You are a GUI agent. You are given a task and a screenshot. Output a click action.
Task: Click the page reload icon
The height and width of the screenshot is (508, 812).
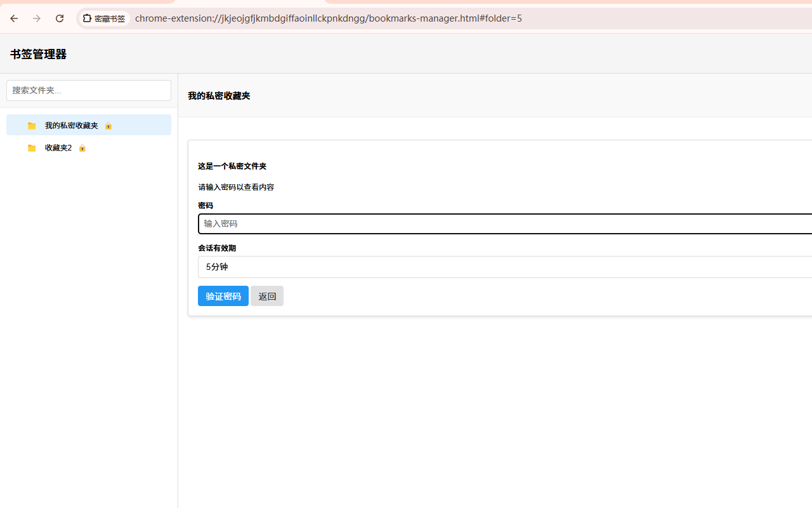pyautogui.click(x=60, y=18)
